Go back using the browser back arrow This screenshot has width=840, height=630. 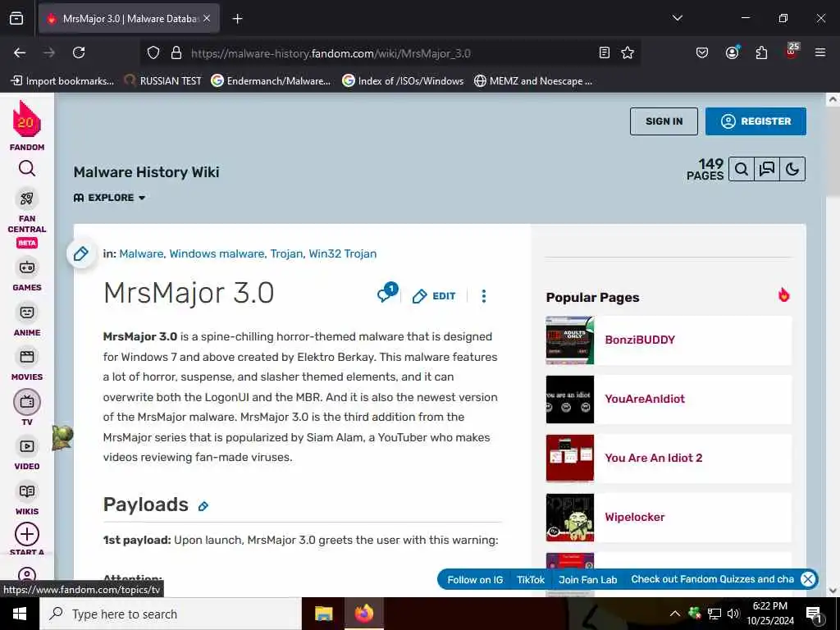(x=20, y=52)
